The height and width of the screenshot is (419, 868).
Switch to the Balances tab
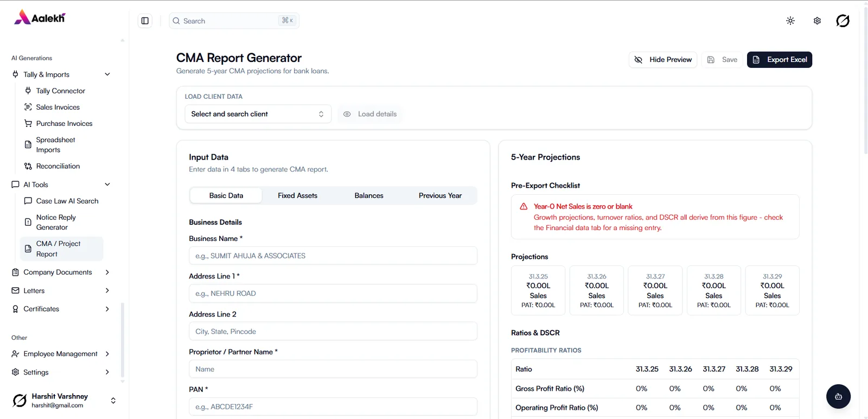pos(369,195)
